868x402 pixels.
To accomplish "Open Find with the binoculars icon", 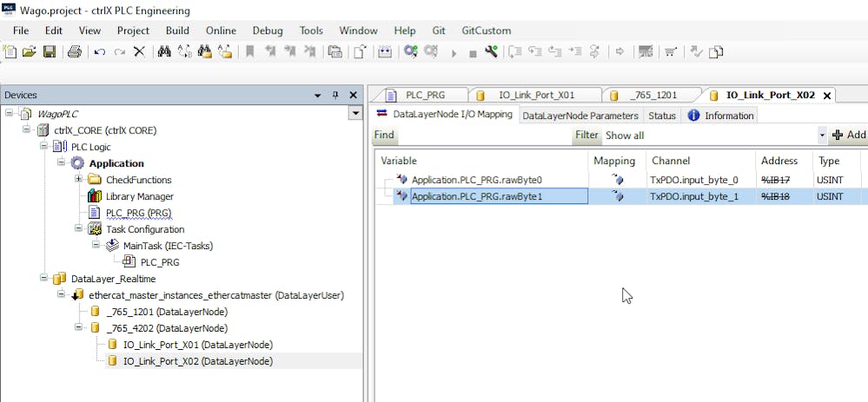I will (164, 52).
